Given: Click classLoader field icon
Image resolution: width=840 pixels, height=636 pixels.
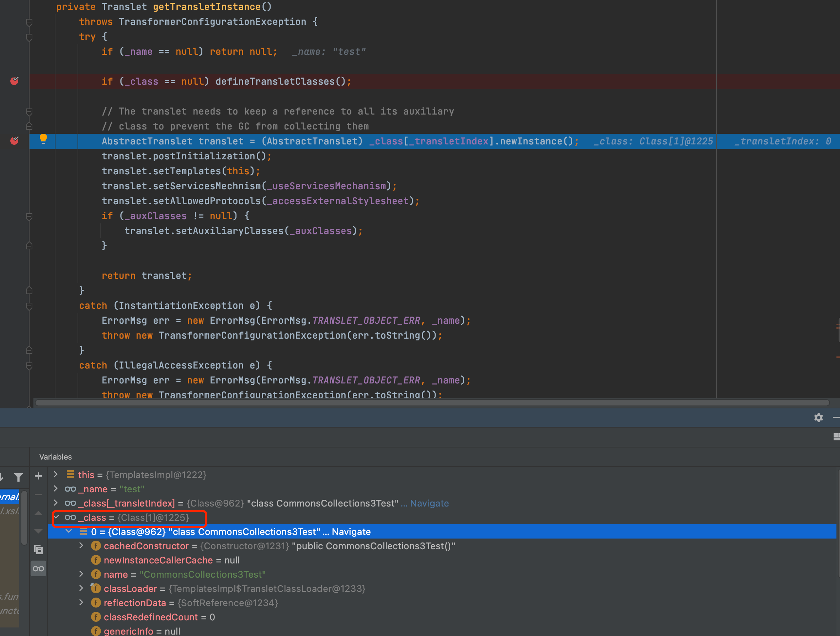Looking at the screenshot, I should click(96, 588).
